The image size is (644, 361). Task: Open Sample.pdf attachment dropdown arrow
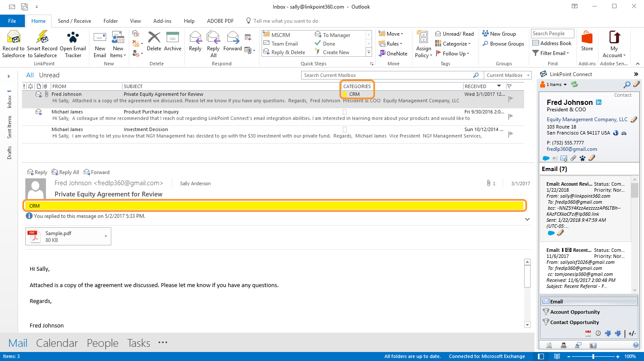106,236
